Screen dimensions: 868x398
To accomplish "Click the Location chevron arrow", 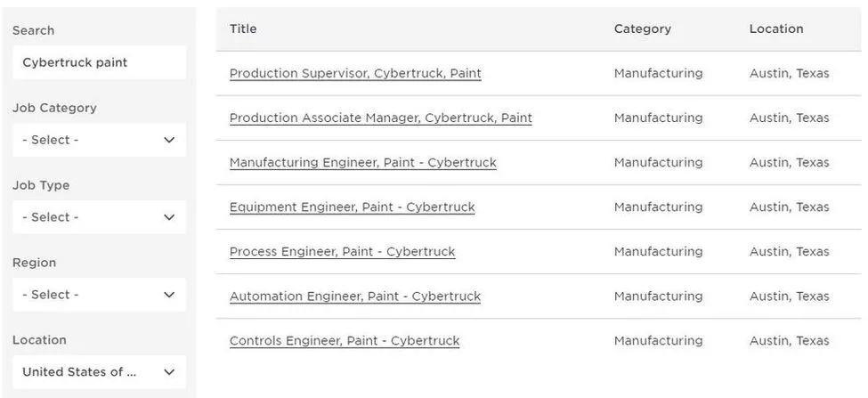I will 169,372.
